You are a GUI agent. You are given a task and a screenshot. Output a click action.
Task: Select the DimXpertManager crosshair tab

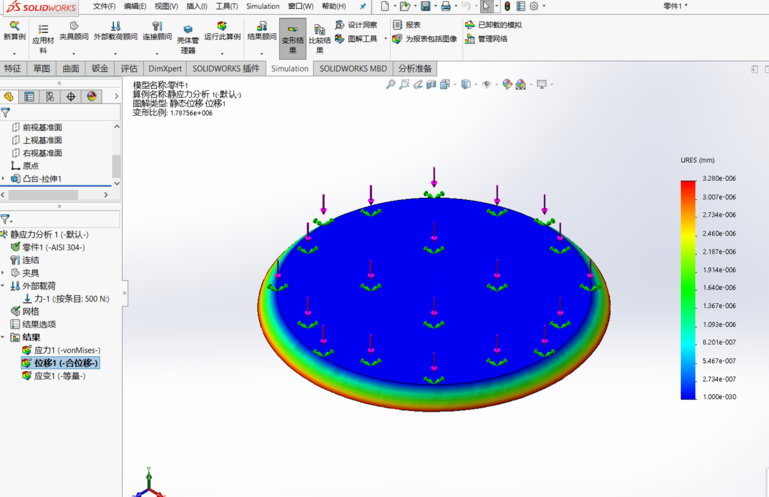click(71, 97)
